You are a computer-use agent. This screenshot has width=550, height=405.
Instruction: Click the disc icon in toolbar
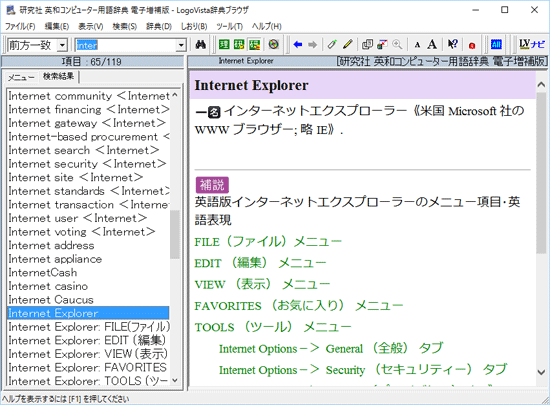click(273, 45)
